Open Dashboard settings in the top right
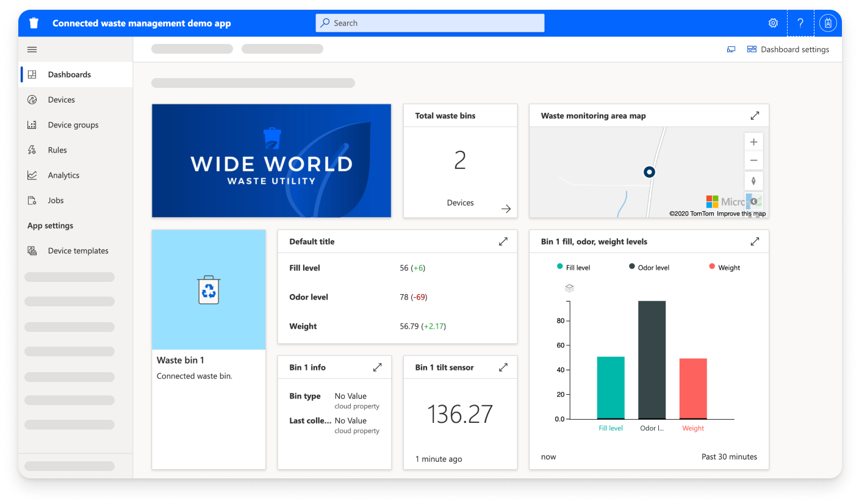 [788, 49]
